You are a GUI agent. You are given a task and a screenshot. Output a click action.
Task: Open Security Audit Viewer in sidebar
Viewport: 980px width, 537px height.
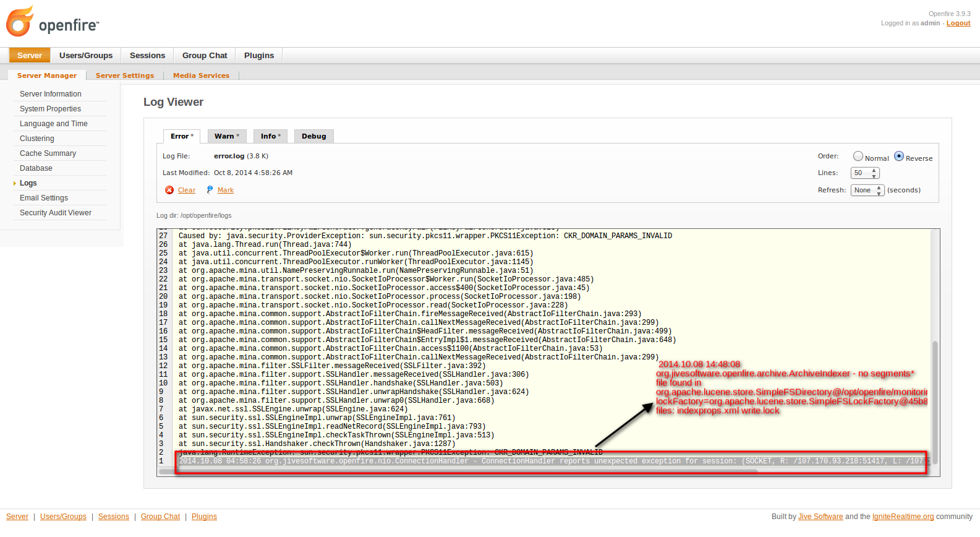tap(56, 213)
